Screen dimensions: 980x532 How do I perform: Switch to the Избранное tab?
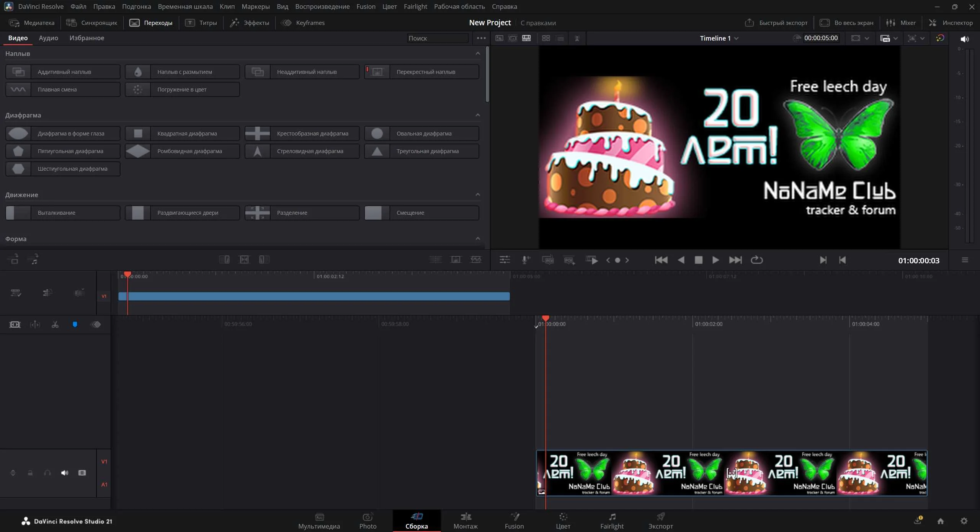[87, 38]
